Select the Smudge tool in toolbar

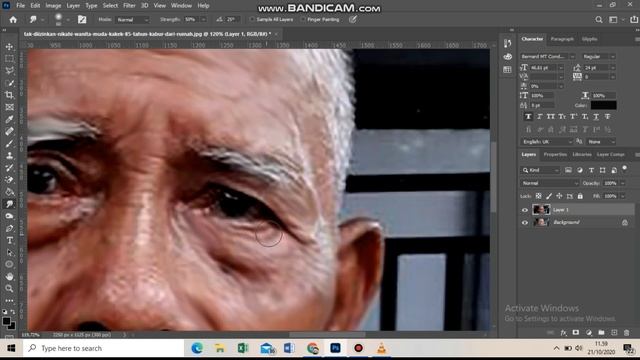(9, 204)
